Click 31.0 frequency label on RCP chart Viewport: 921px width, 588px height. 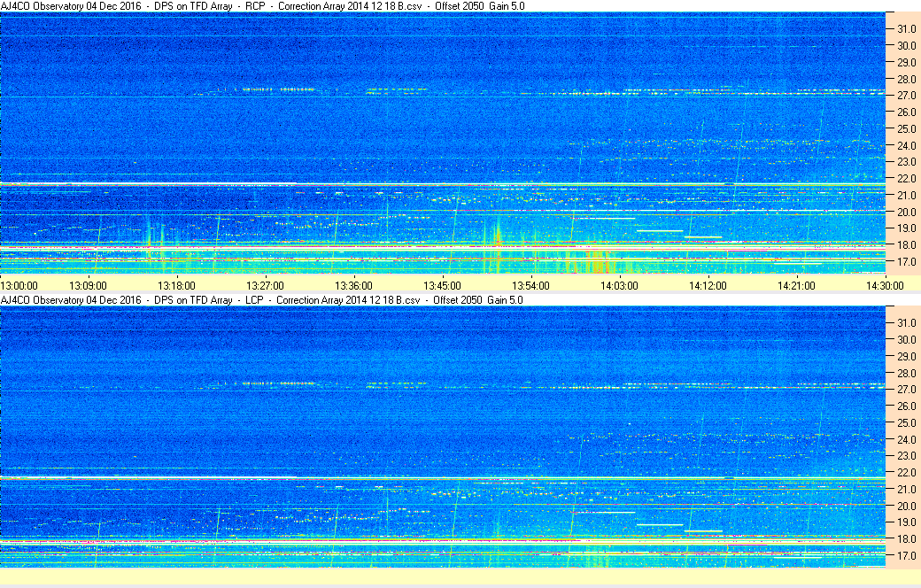pyautogui.click(x=906, y=29)
